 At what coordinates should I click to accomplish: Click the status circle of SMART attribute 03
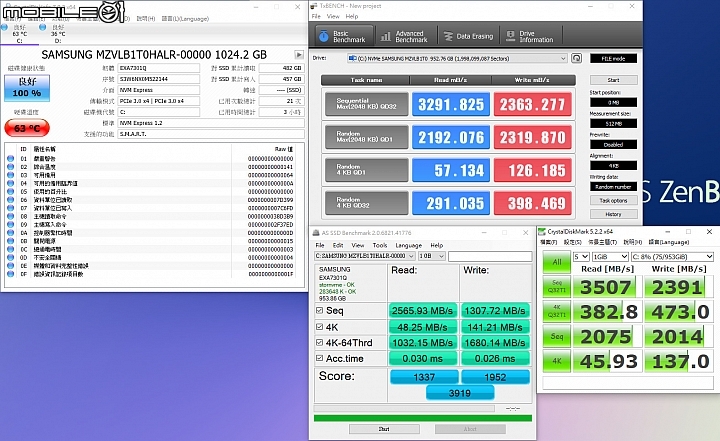pyautogui.click(x=10, y=175)
